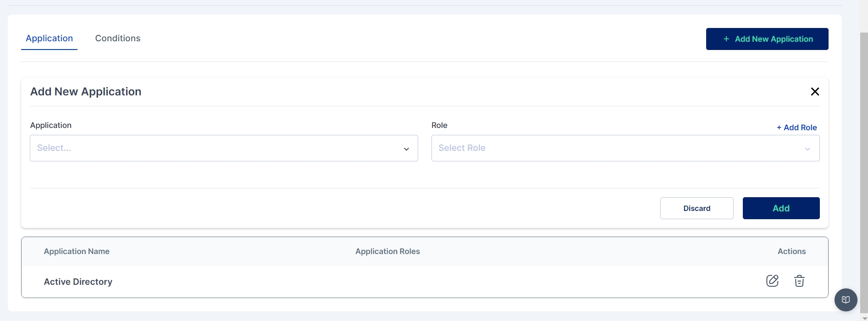
Task: Open the help book floating icon
Action: point(846,300)
